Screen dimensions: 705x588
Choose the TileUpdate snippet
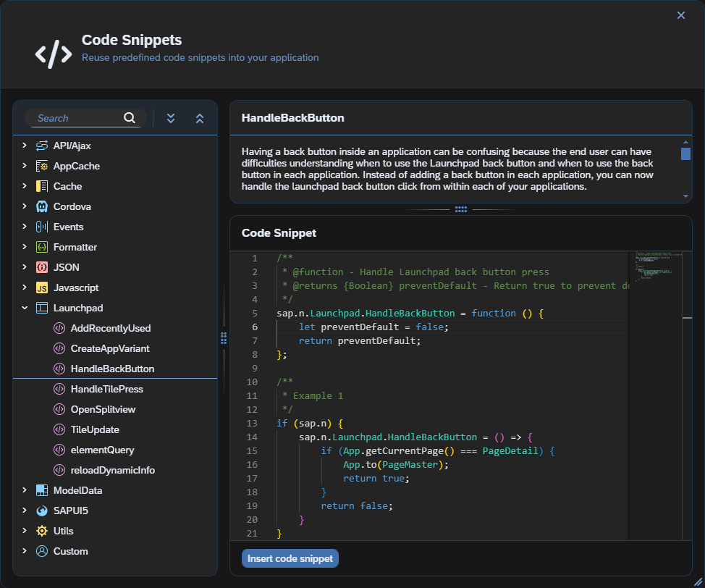click(115, 429)
